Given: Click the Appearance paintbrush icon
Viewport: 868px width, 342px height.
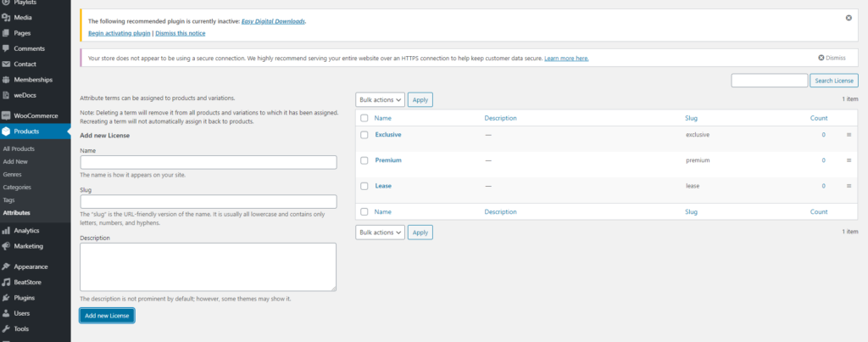Looking at the screenshot, I should (x=6, y=266).
